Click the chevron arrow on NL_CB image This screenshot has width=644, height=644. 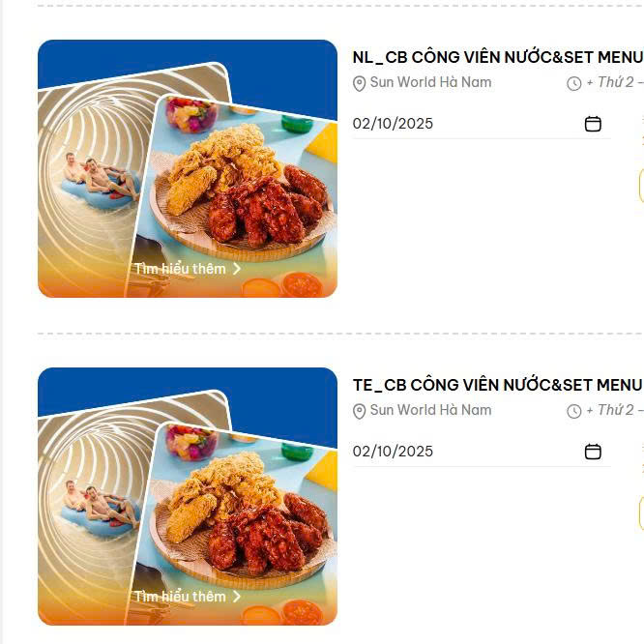[237, 269]
